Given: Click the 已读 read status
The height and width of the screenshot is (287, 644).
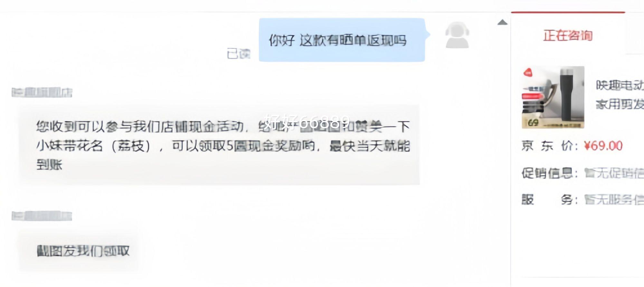Looking at the screenshot, I should point(239,54).
